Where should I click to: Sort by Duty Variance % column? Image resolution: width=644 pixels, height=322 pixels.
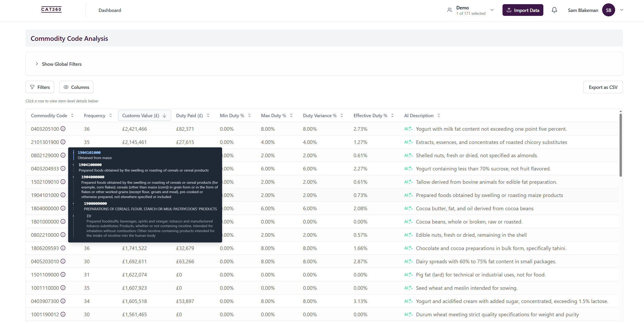(323, 115)
